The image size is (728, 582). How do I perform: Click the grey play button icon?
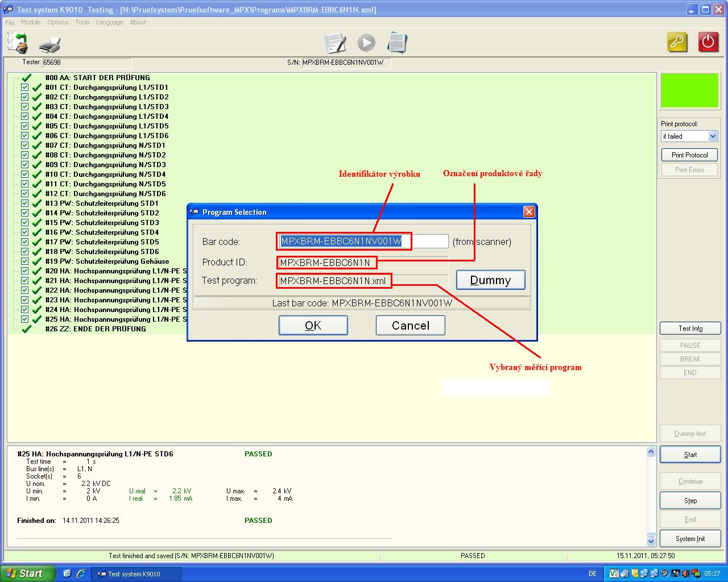366,43
